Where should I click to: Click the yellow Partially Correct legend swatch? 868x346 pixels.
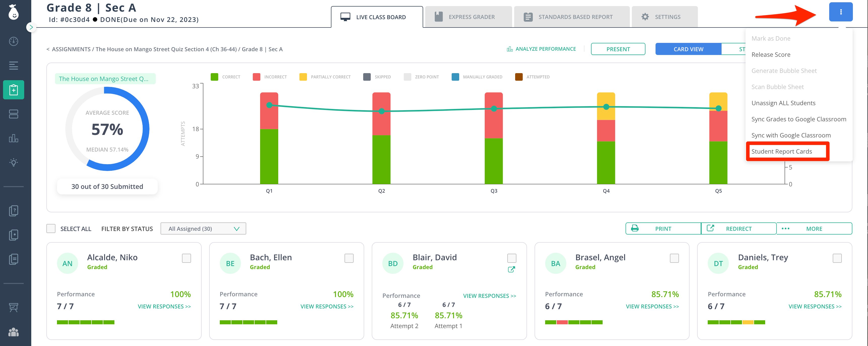[303, 77]
